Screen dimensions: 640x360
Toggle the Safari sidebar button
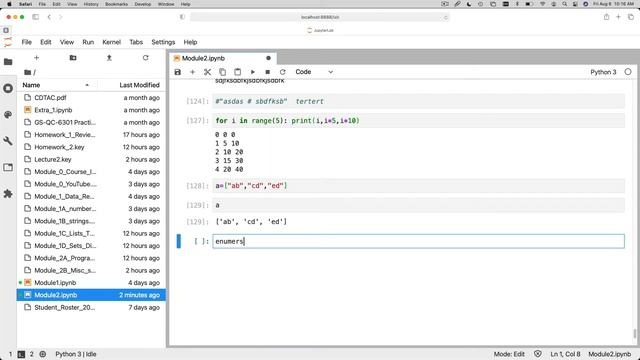pyautogui.click(x=36, y=17)
